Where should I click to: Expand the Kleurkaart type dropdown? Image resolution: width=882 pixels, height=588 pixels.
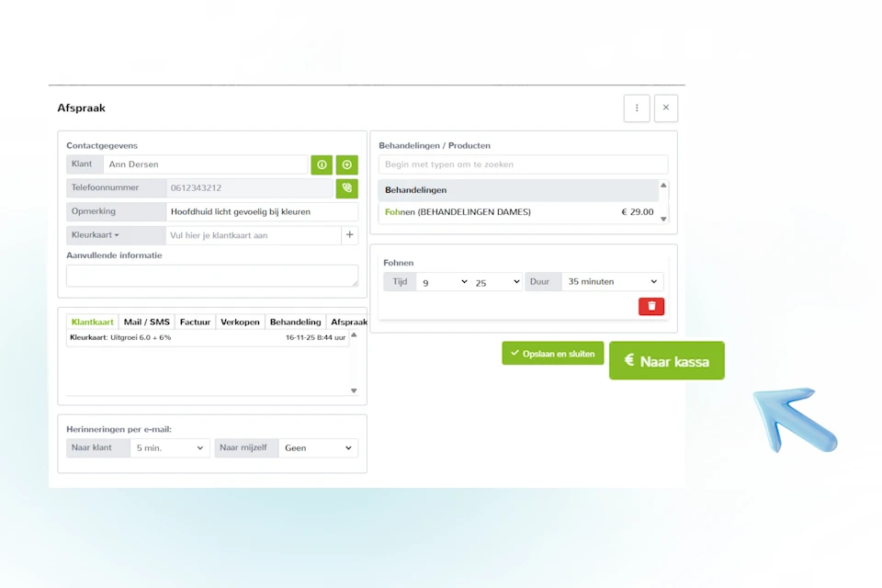tap(96, 235)
